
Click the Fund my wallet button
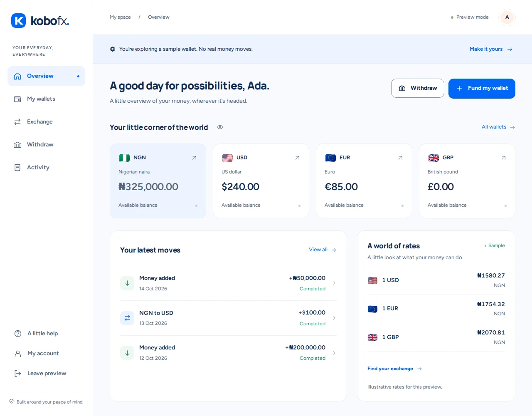tap(482, 89)
